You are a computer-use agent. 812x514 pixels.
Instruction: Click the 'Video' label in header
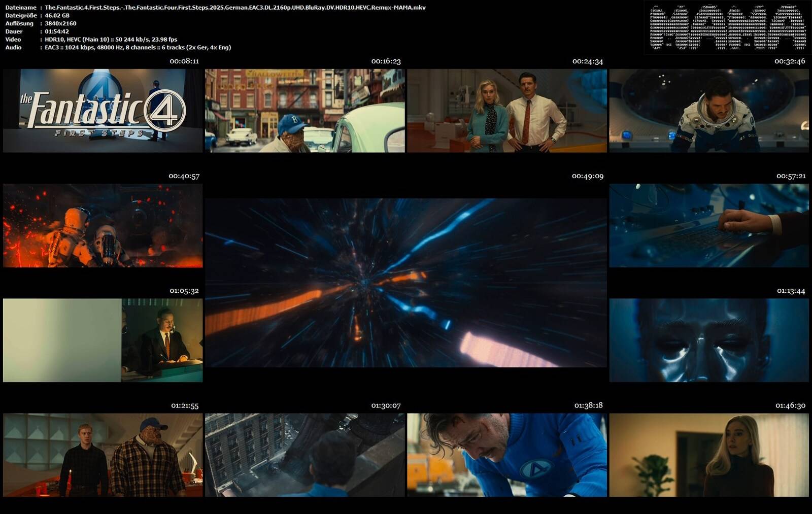tap(13, 39)
